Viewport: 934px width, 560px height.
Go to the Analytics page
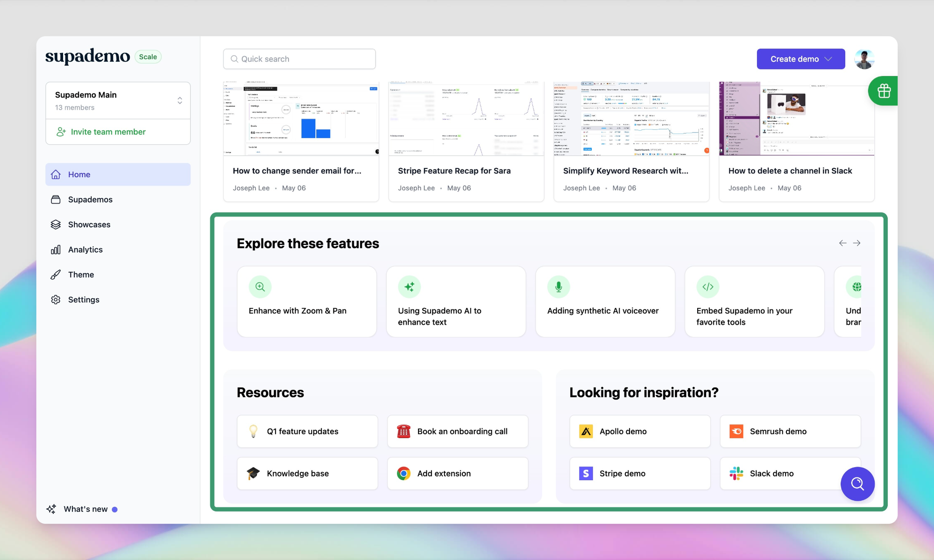tap(118, 250)
